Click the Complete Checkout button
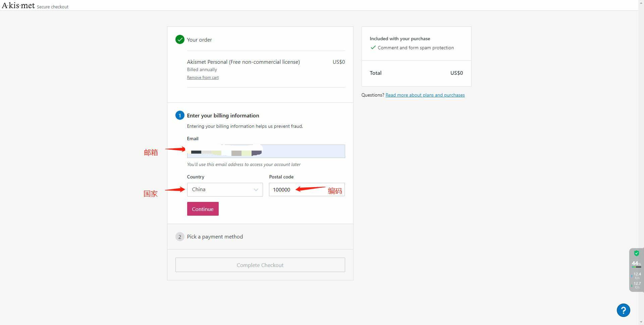 coord(260,265)
